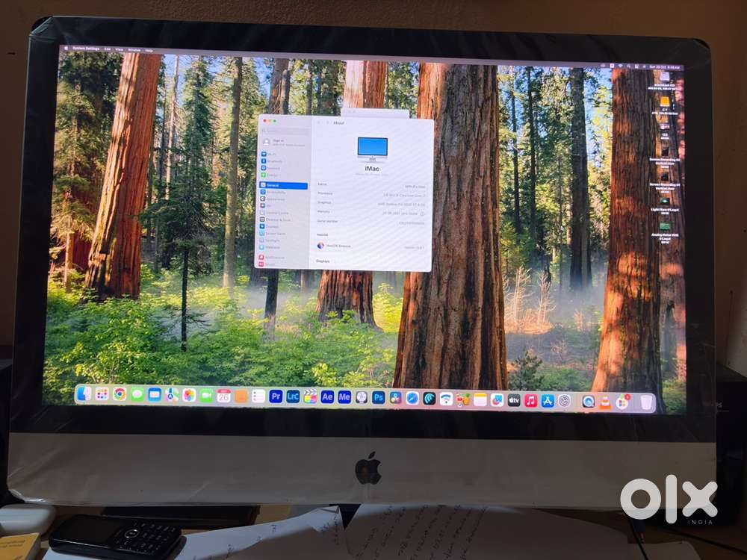The height and width of the screenshot is (560, 747).
Task: Choose Desktop & Dock in the sidebar
Action: (278, 220)
